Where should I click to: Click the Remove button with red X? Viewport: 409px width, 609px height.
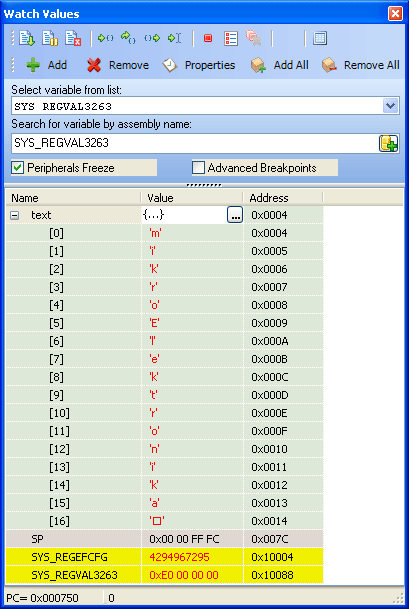[x=118, y=65]
